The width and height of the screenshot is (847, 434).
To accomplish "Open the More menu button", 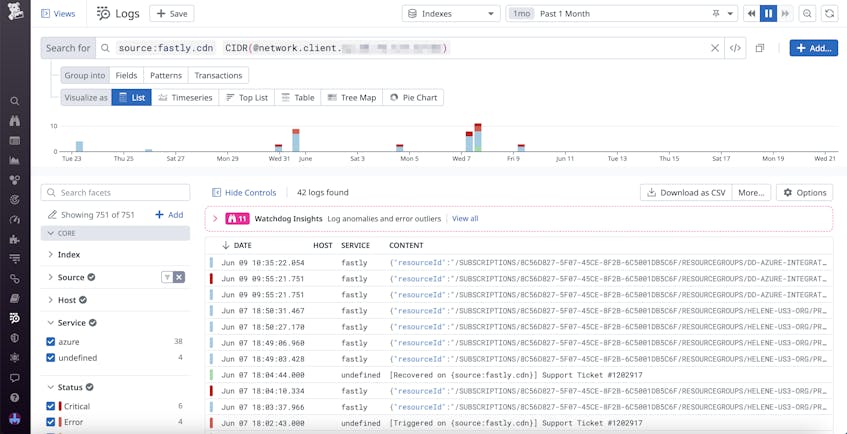I will 751,192.
